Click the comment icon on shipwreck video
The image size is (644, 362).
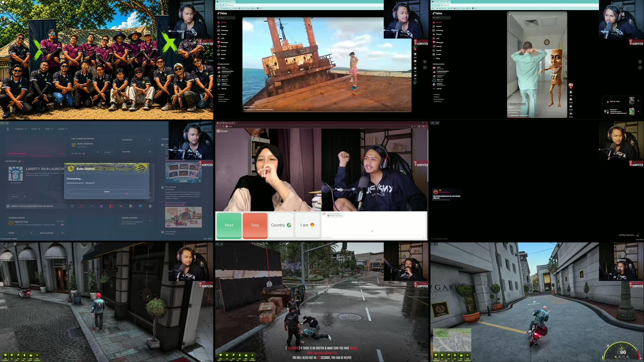coord(415,61)
